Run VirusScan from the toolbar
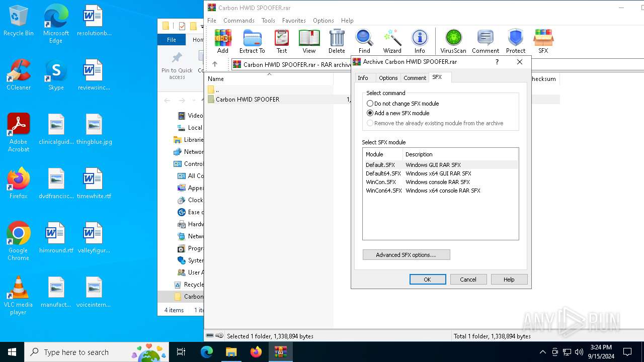Image resolution: width=644 pixels, height=362 pixels. (453, 41)
